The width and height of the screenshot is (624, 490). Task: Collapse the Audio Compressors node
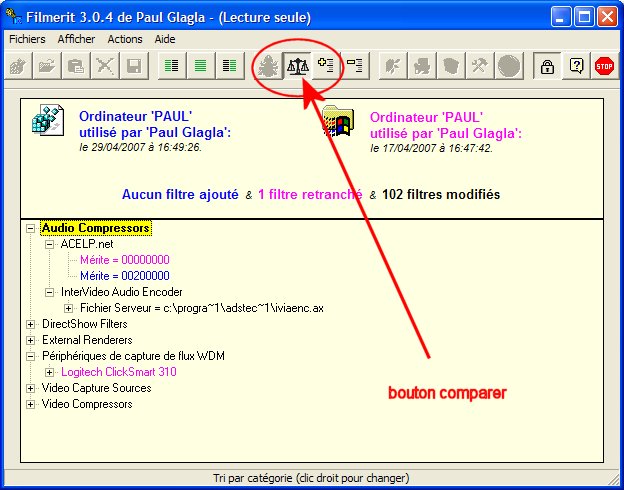[x=30, y=228]
